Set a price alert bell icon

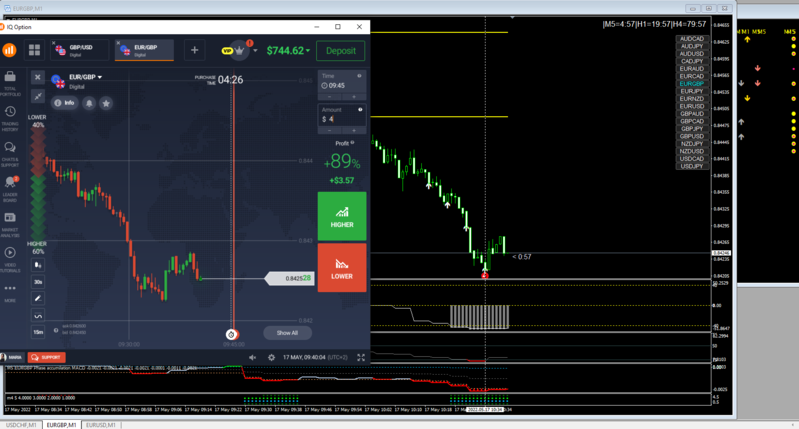coord(89,103)
